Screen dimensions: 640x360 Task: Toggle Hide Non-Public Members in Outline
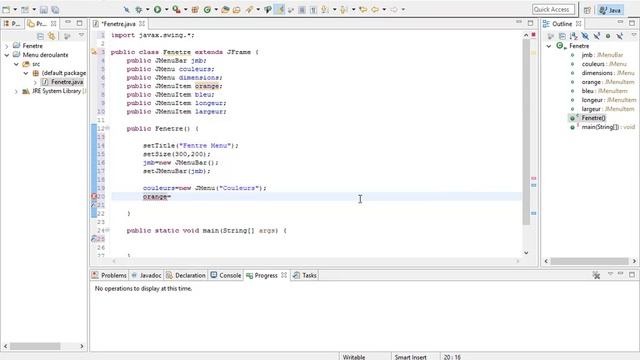[x=608, y=36]
